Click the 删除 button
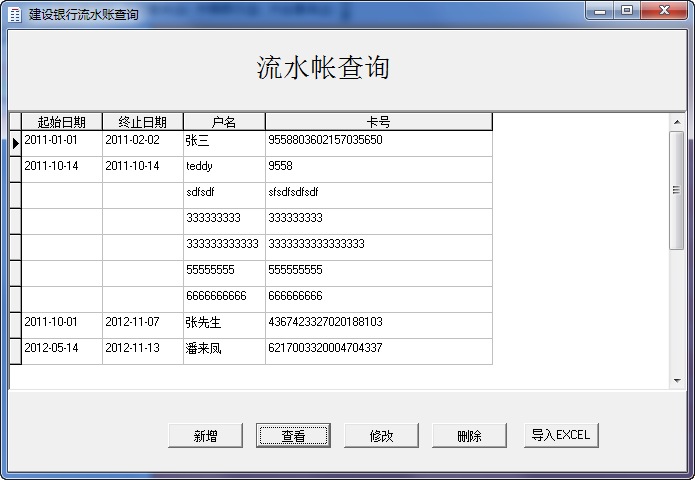695x480 pixels. [469, 435]
